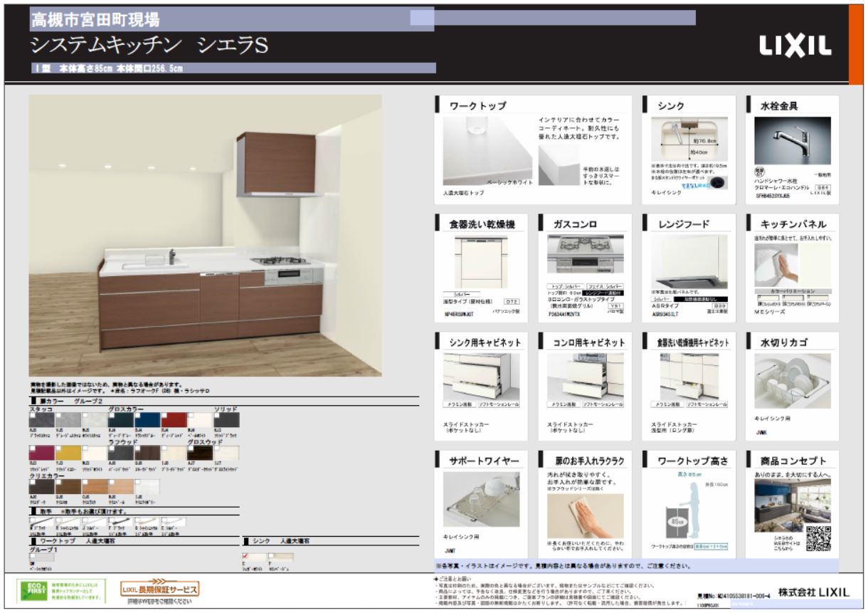The width and height of the screenshot is (868, 613).
Task: Select the charcoal swatch under ソリッド heading
Action: [227, 420]
